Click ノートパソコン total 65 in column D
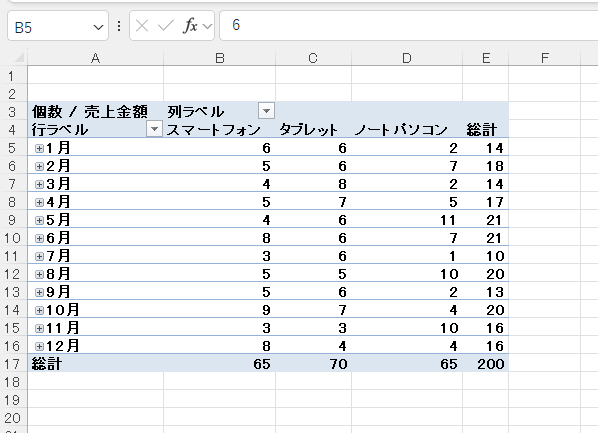This screenshot has width=598, height=433. pyautogui.click(x=407, y=364)
